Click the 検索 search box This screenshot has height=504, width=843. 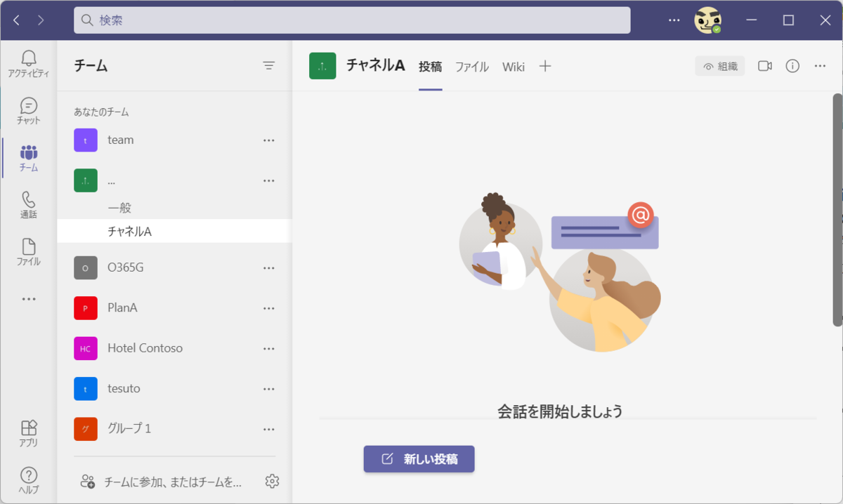352,20
